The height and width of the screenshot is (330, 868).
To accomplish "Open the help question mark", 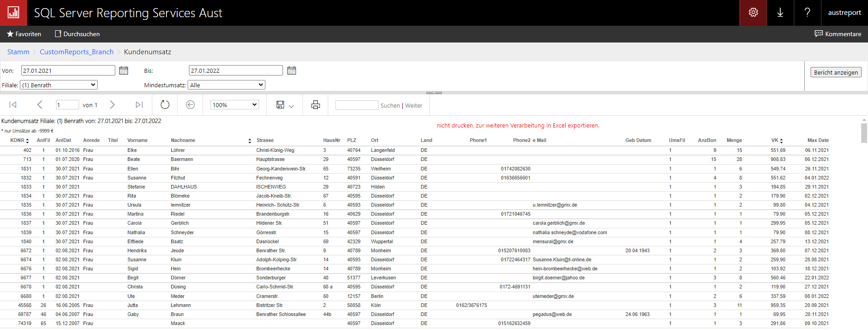I will tap(807, 13).
